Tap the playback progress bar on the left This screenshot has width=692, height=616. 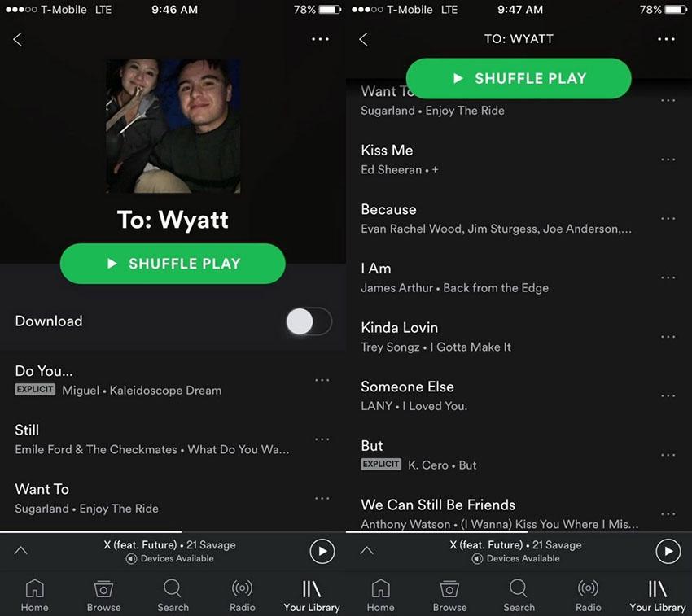[173, 532]
